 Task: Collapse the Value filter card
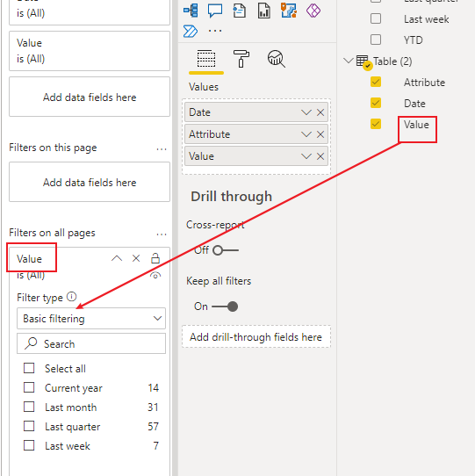coord(117,258)
